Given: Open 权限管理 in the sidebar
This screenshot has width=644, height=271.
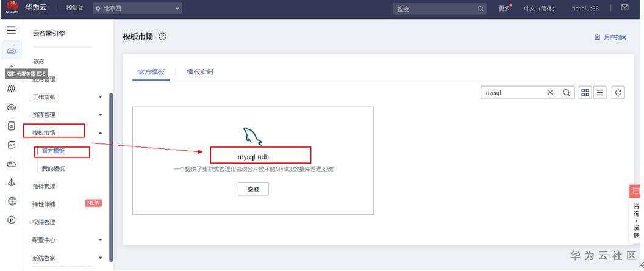Looking at the screenshot, I should point(43,222).
